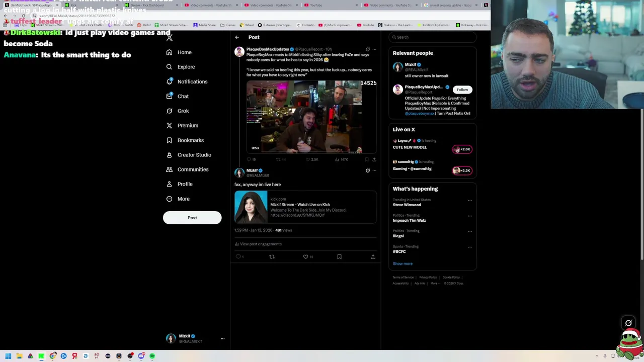Screen dimensions: 644x362
Task: Open the #BCFC trend
Action: pos(399,251)
